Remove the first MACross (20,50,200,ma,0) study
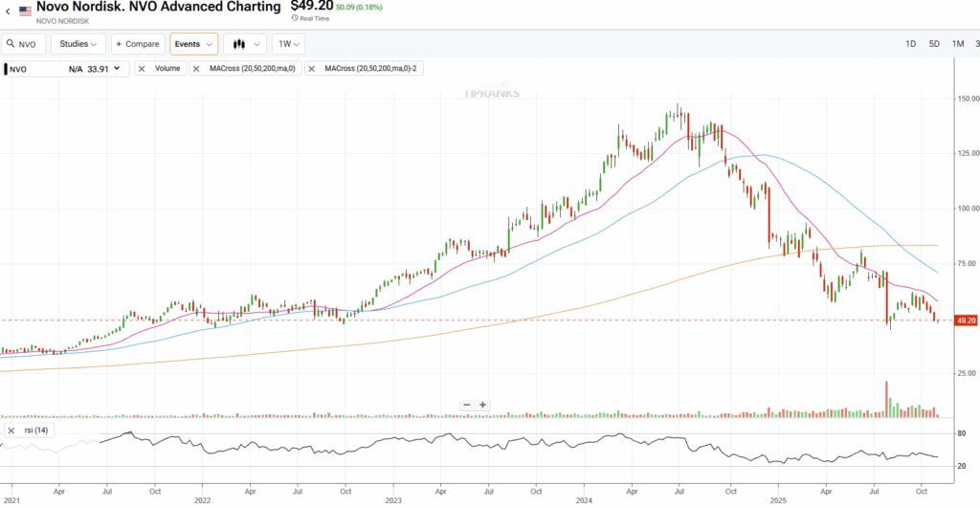 point(196,69)
